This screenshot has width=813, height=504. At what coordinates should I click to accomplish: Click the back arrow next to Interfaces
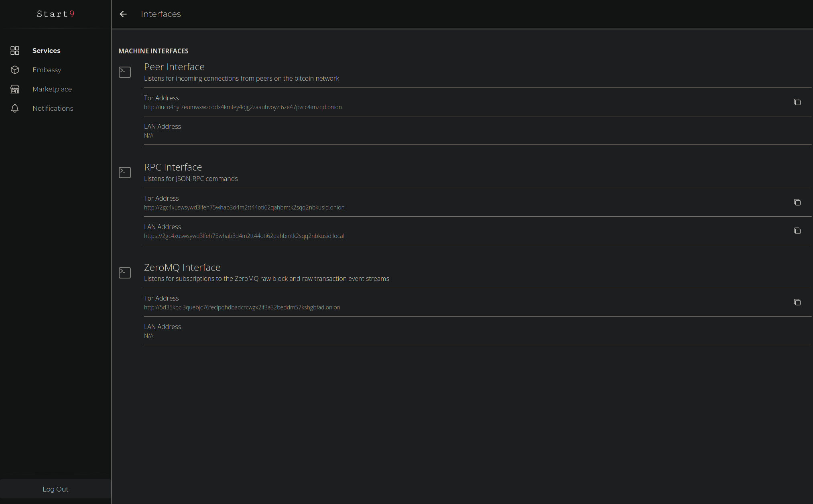point(123,14)
